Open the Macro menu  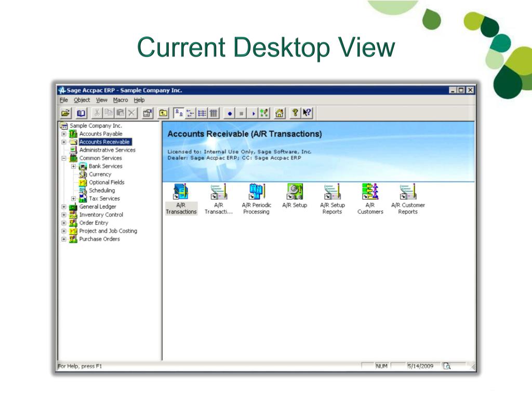point(121,100)
